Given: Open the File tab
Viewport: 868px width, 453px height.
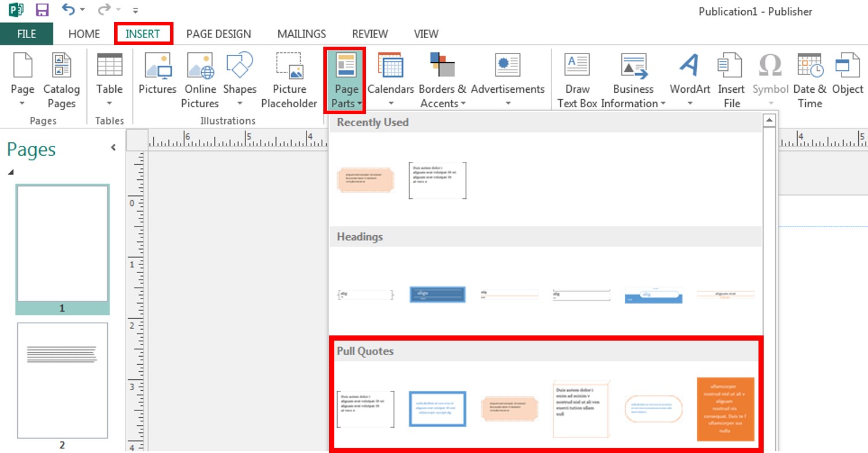Looking at the screenshot, I should (x=27, y=34).
